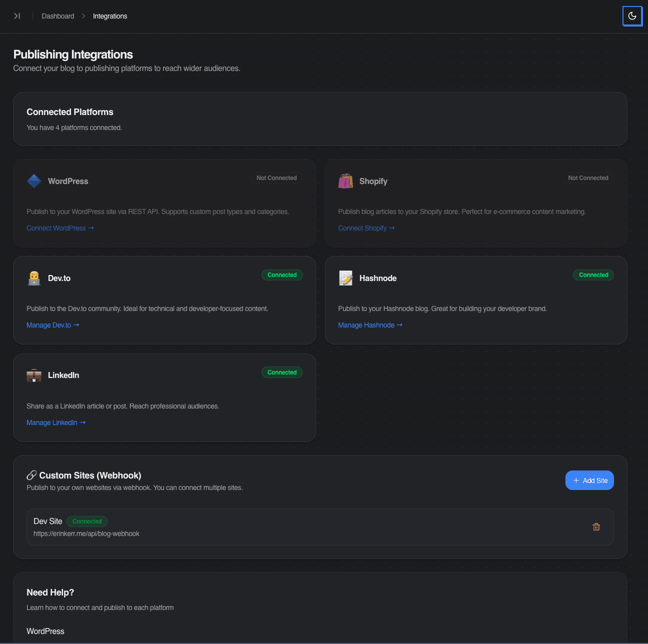Image resolution: width=648 pixels, height=644 pixels.
Task: Click the WordPress diamond logo icon
Action: coord(34,181)
